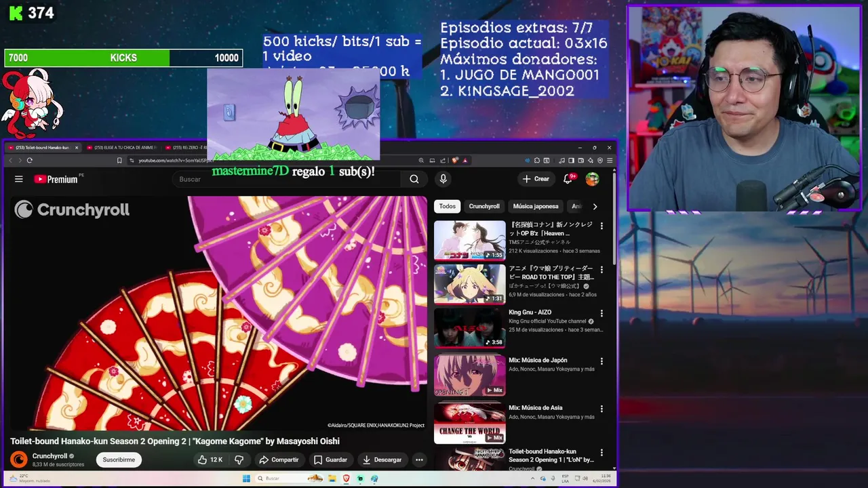Open the YouTube account avatar menu
This screenshot has width=868, height=488.
coord(592,179)
